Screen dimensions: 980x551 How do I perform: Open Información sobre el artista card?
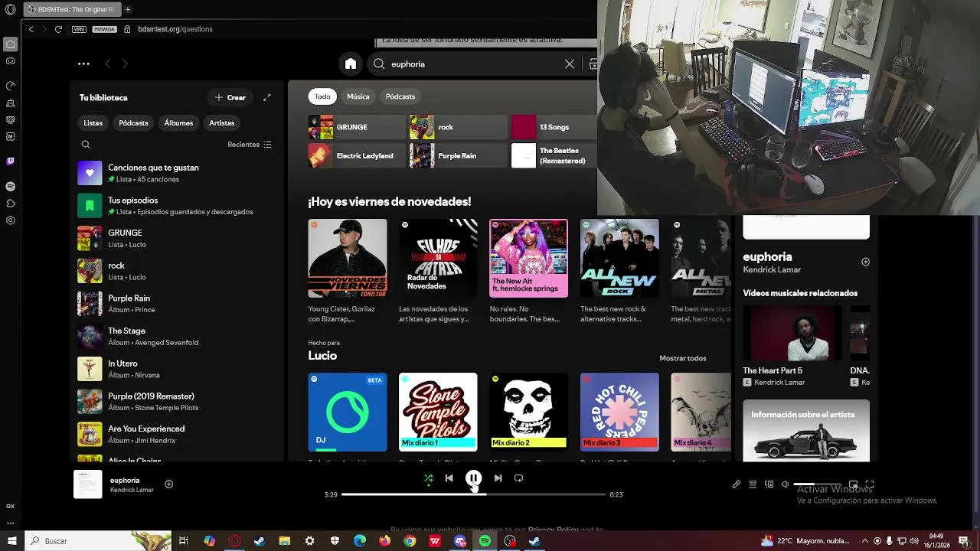click(x=806, y=431)
